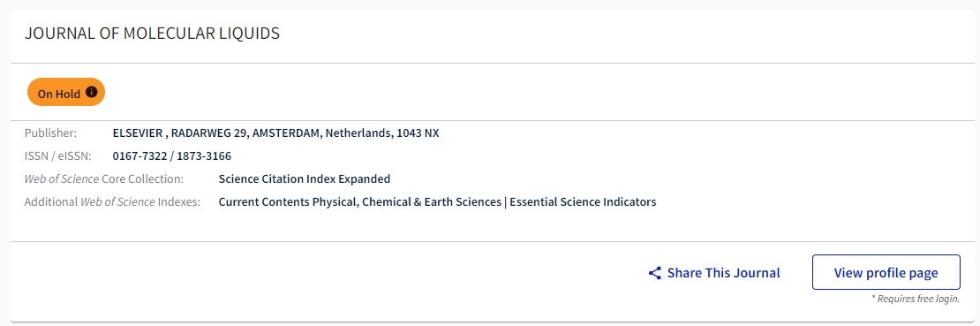
Task: Click the Requires free login note
Action: pyautogui.click(x=916, y=299)
